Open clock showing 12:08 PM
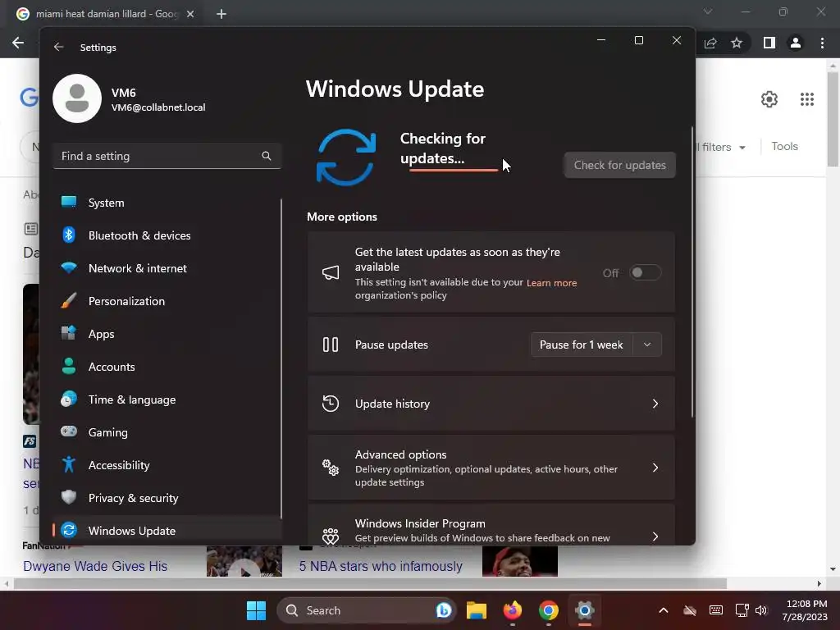 [805, 610]
